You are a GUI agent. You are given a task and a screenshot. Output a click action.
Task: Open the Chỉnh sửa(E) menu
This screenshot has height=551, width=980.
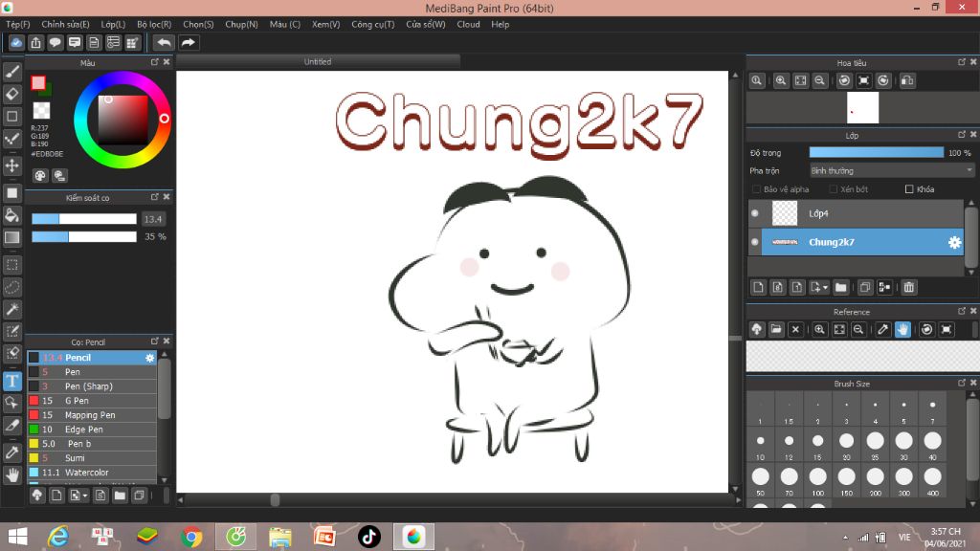click(65, 24)
